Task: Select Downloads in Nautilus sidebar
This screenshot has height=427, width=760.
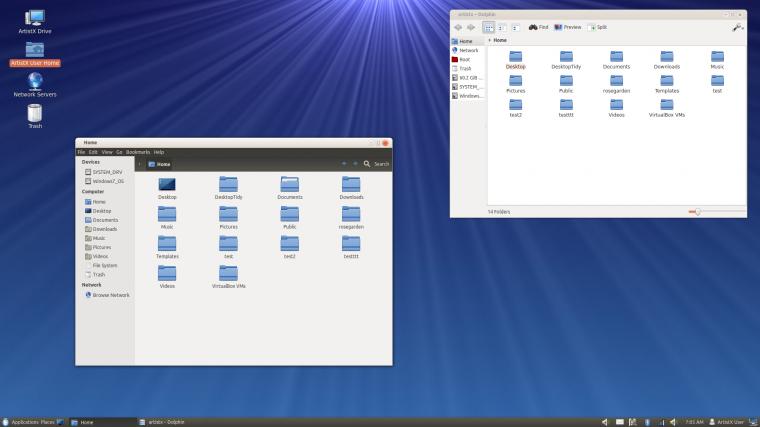Action: (x=101, y=229)
